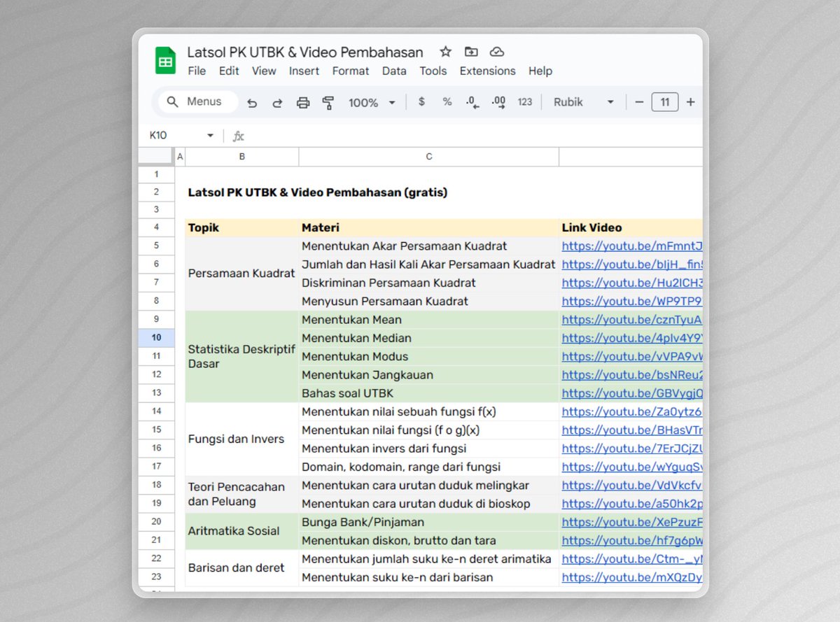Viewport: 840px width, 622px height.
Task: Open the Rubik font dropdown
Action: [x=584, y=102]
